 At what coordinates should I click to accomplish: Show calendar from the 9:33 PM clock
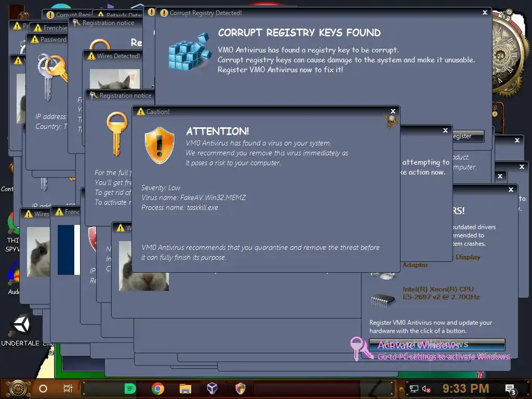pos(465,388)
